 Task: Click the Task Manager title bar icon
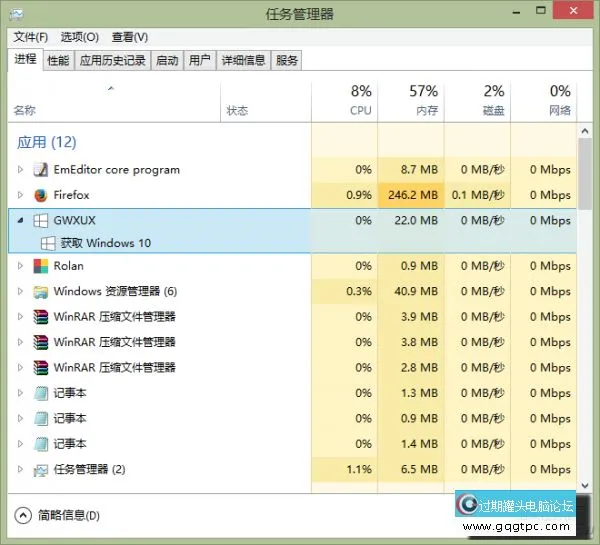tap(16, 14)
